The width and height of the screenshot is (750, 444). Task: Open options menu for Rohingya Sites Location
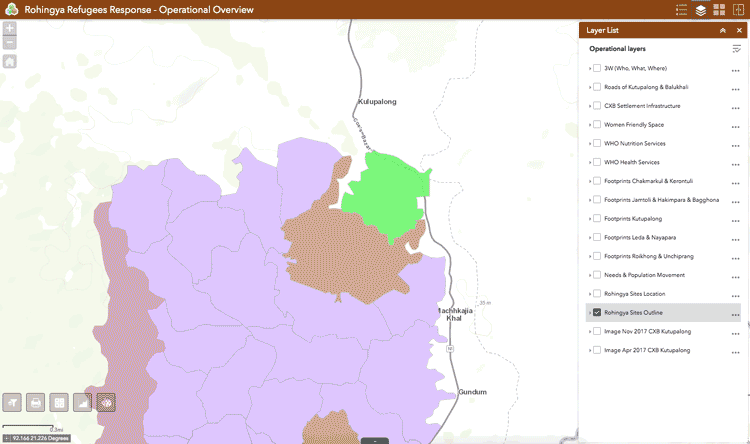point(735,295)
